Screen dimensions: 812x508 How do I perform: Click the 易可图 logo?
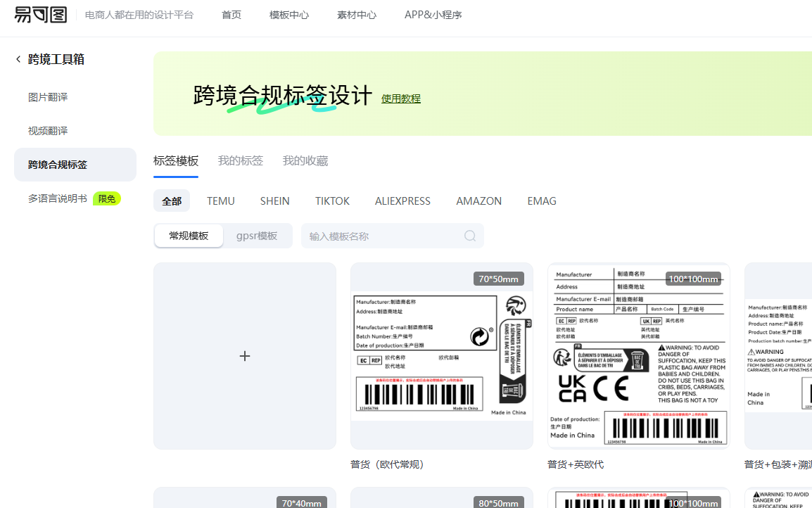tap(40, 15)
